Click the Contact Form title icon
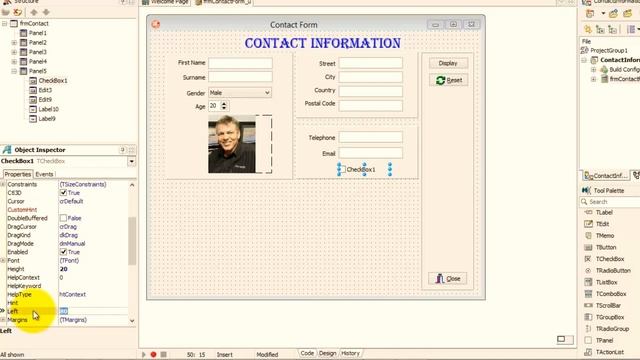640x360 pixels. point(156,24)
